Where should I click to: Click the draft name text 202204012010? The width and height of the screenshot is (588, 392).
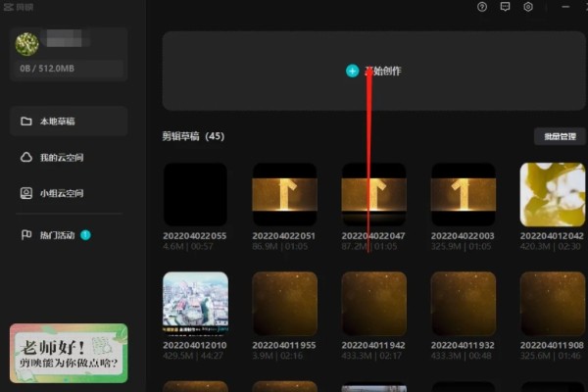point(195,345)
